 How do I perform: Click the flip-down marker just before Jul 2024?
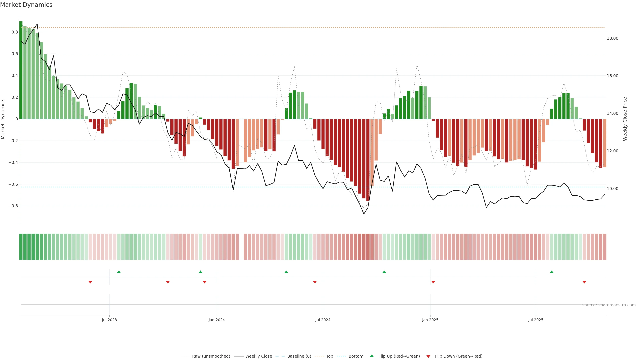[315, 282]
